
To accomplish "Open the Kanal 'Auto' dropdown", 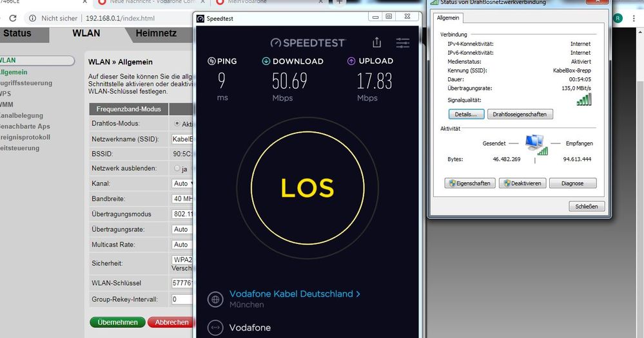I will 182,183.
